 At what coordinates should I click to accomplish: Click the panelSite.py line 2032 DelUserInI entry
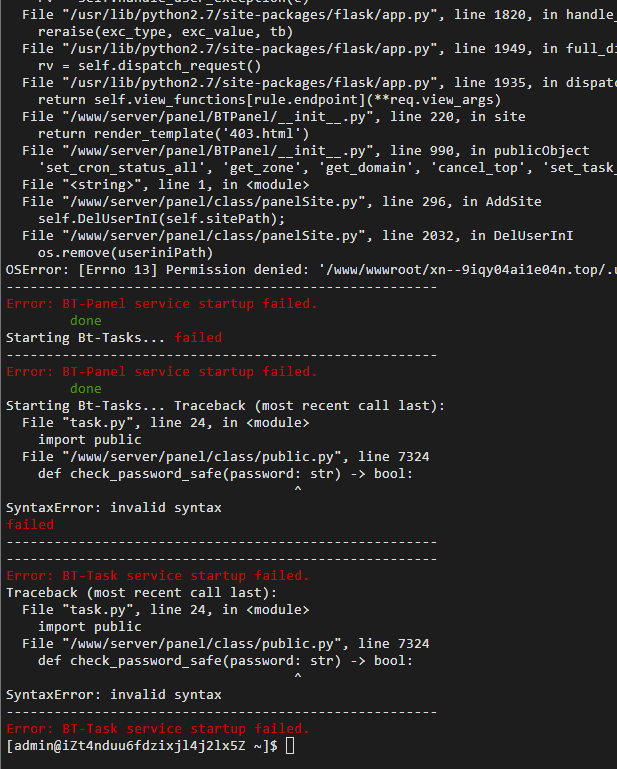pos(298,236)
